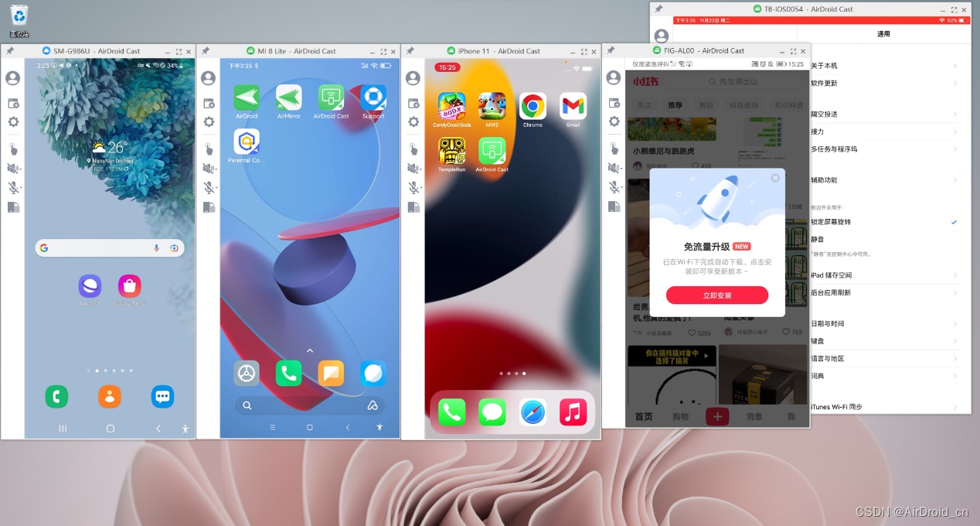Open 购物 tab in Xiaohongshu bottom bar
The height and width of the screenshot is (526, 980).
pos(680,417)
